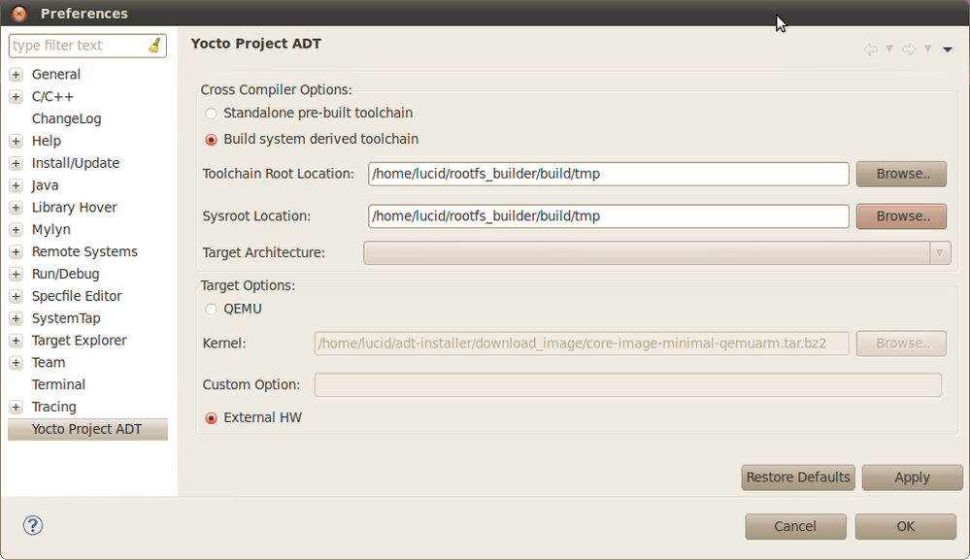
Task: Click the Kernel path field
Action: click(582, 344)
